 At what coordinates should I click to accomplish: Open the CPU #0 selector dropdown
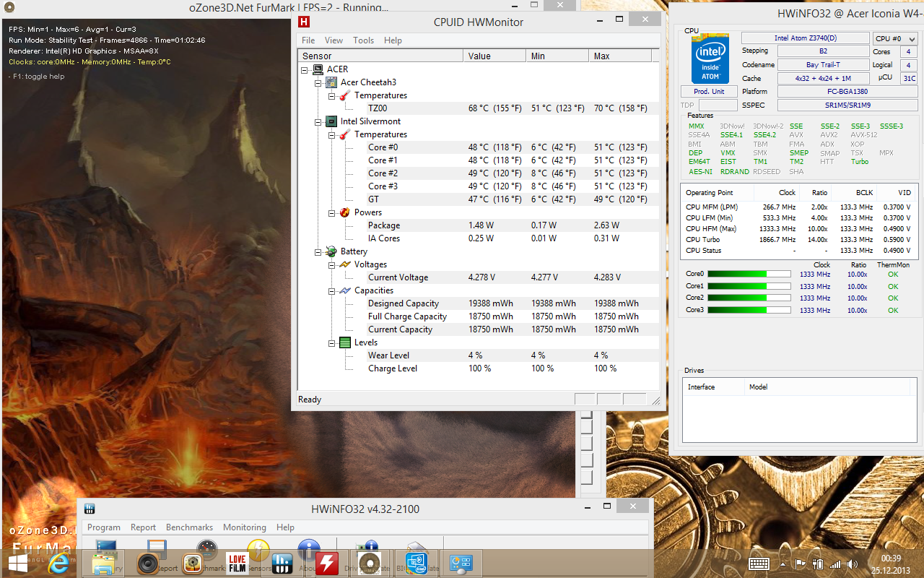click(895, 39)
